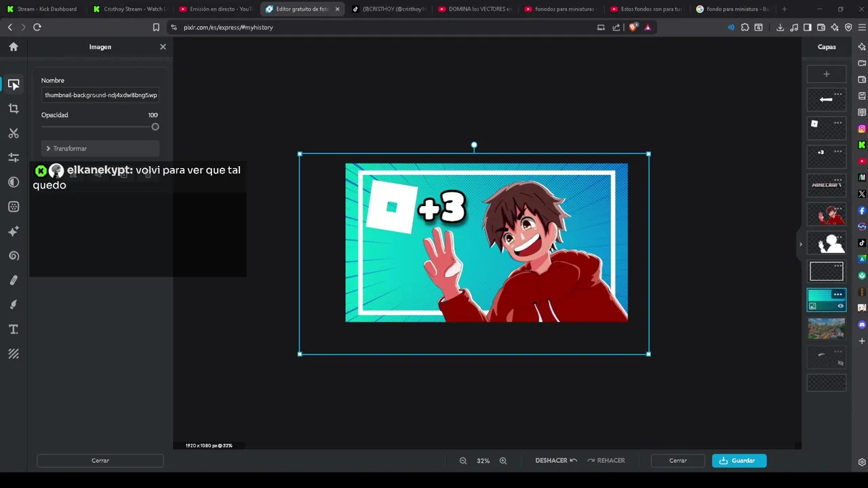Open options menu for the Roblox logo layer

838,123
